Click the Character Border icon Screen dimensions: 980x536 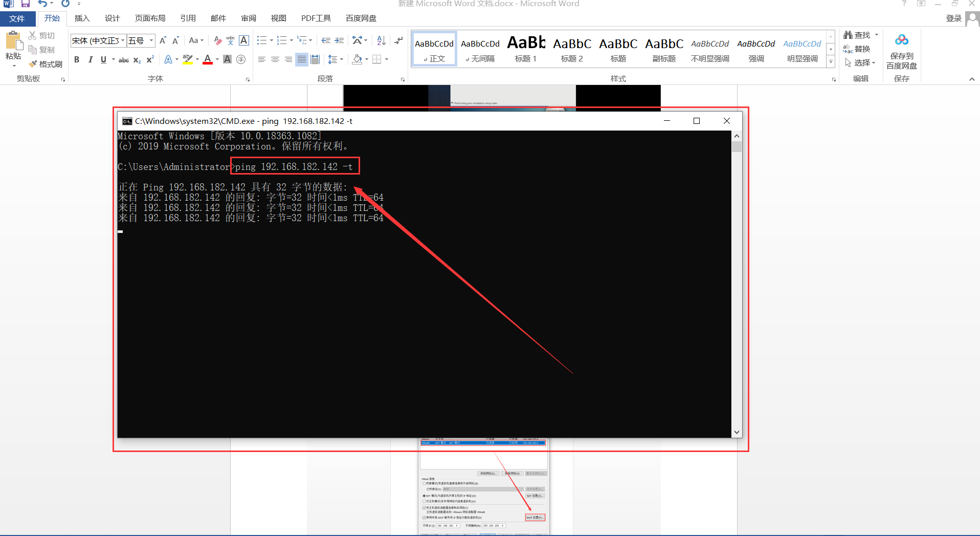coord(244,40)
